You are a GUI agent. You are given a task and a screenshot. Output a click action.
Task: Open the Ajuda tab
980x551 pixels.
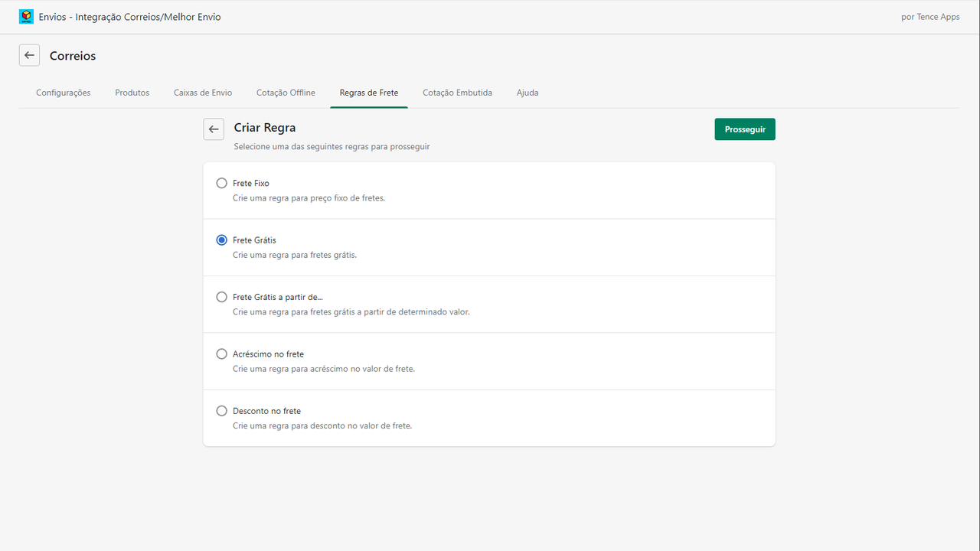click(528, 93)
